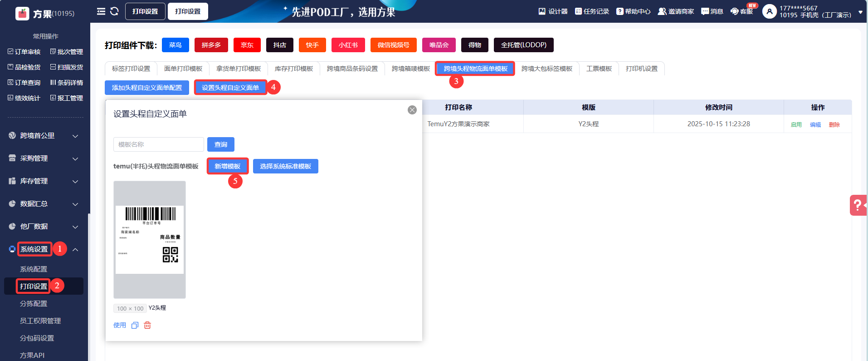Click the 查询 search button in the dialog

[221, 144]
